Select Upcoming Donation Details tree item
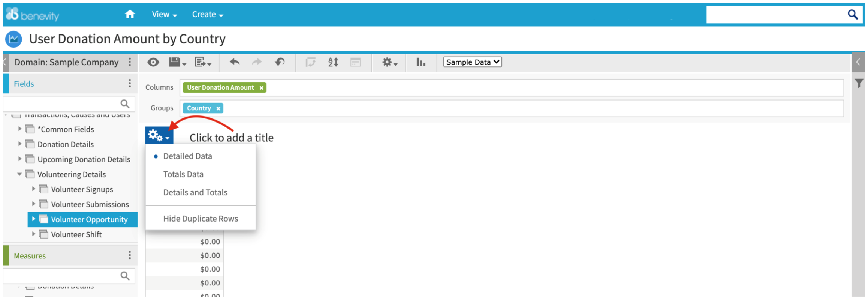868x300 pixels. [84, 159]
